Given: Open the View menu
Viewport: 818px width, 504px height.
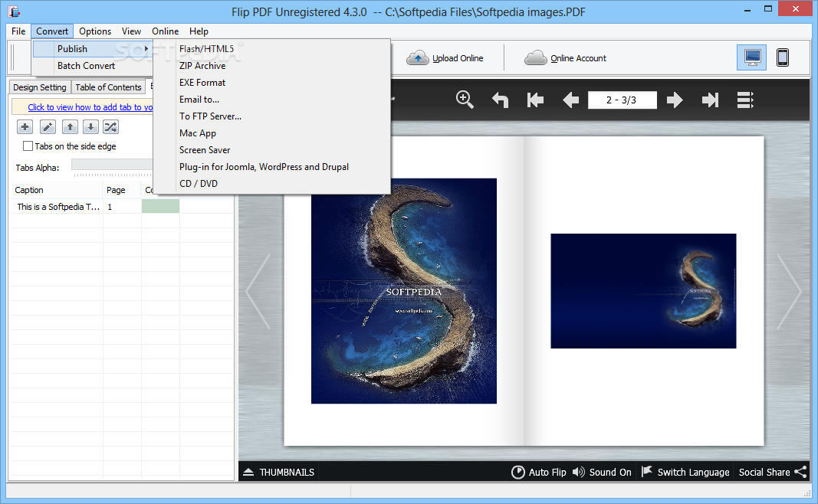Looking at the screenshot, I should click(x=131, y=31).
